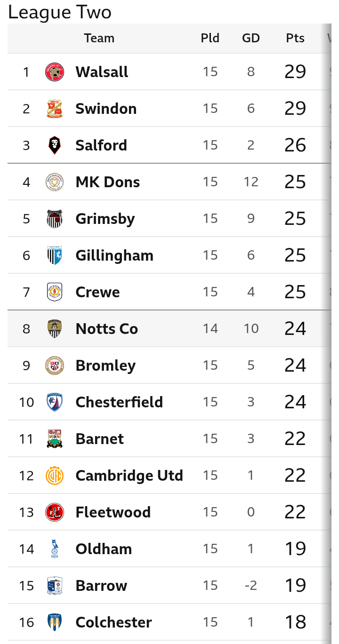
Task: Open the Bromley team page link
Action: [x=105, y=366]
